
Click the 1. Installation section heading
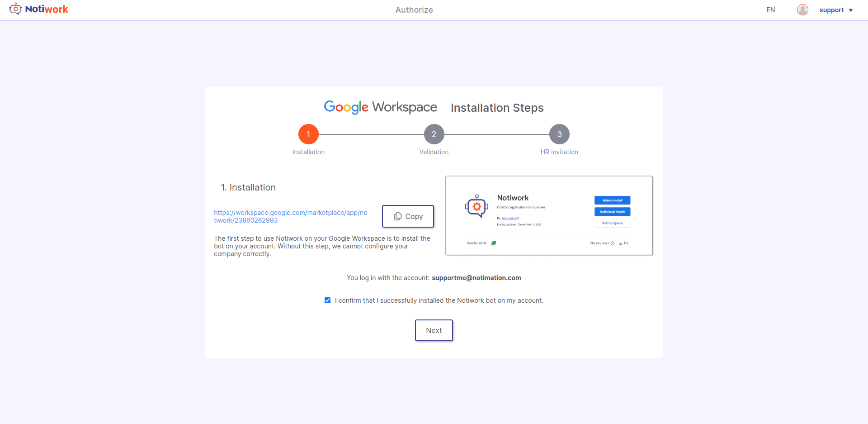click(248, 187)
